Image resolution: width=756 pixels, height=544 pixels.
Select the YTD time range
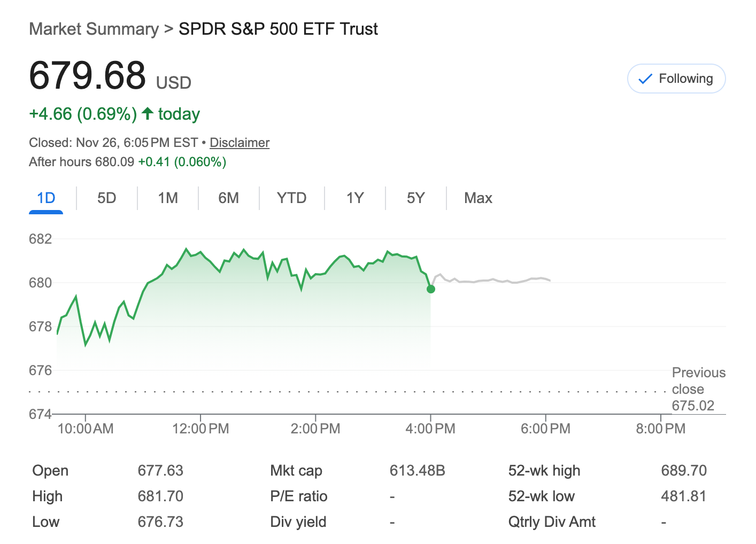pos(291,198)
